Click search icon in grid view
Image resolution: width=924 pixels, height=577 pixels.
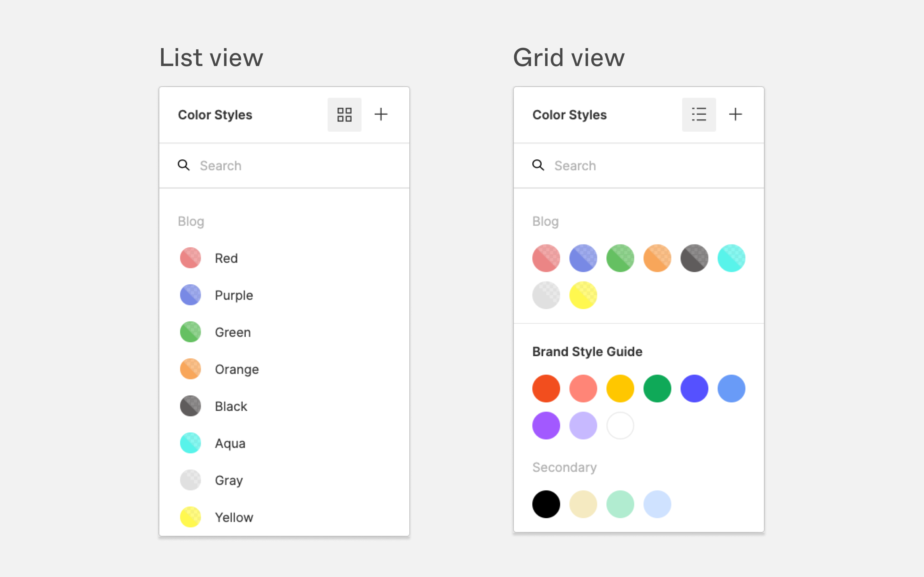(539, 165)
